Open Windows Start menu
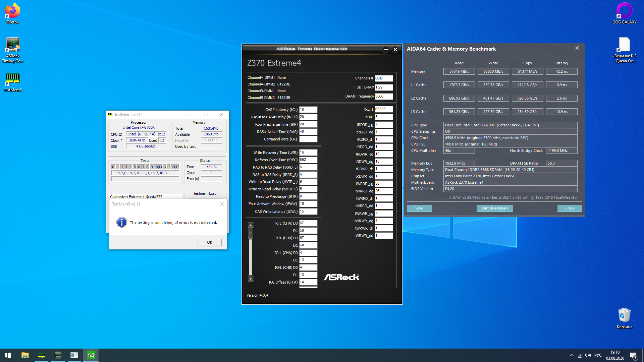Viewport: 644px width, 362px height. tap(8, 355)
